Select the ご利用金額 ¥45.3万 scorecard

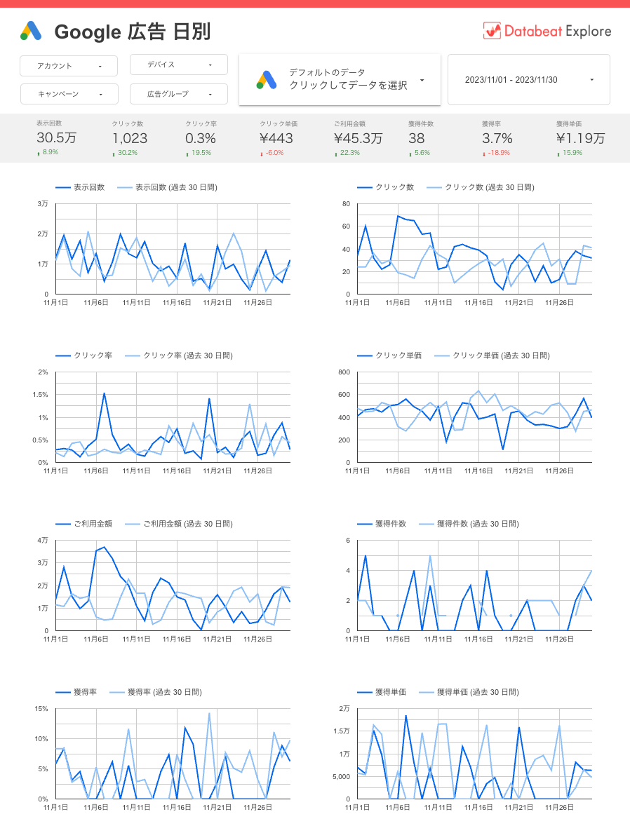[x=358, y=137]
